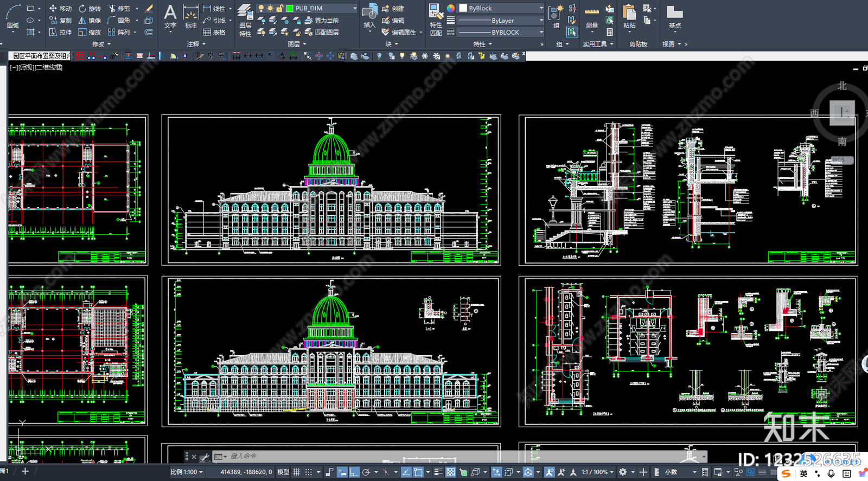868x481 pixels.
Task: Toggle lineweight display in status bar
Action: pyautogui.click(x=438, y=472)
